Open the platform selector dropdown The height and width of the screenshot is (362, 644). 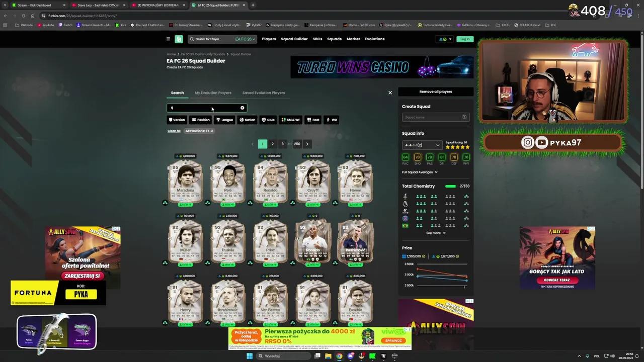(444, 39)
